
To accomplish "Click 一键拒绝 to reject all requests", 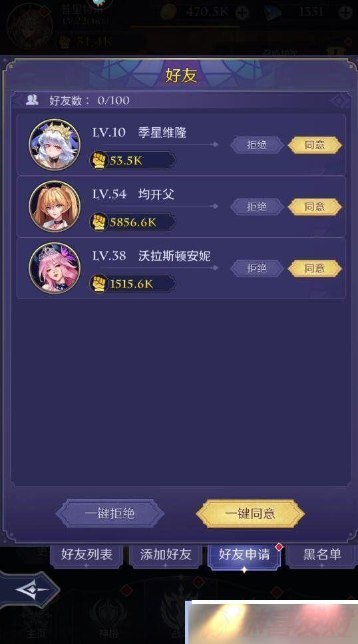I will pyautogui.click(x=110, y=513).
